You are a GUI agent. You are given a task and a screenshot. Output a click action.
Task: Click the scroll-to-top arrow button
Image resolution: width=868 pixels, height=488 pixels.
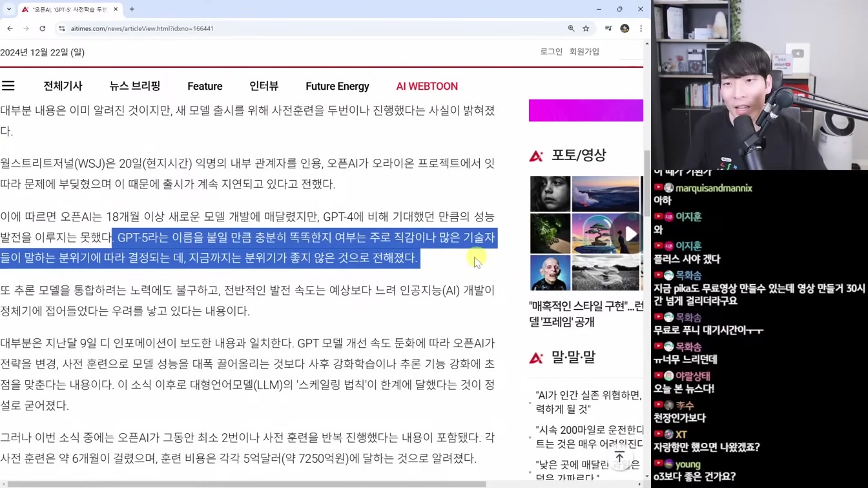[x=619, y=458]
